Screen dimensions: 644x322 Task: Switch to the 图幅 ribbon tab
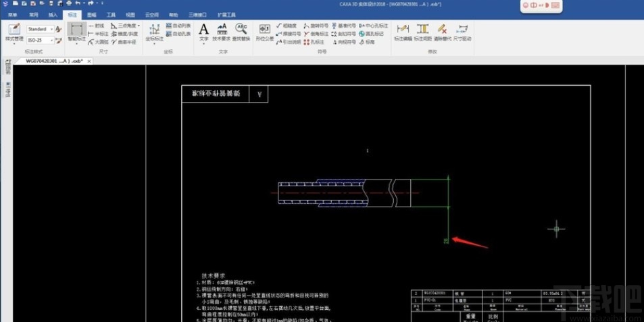(x=92, y=15)
